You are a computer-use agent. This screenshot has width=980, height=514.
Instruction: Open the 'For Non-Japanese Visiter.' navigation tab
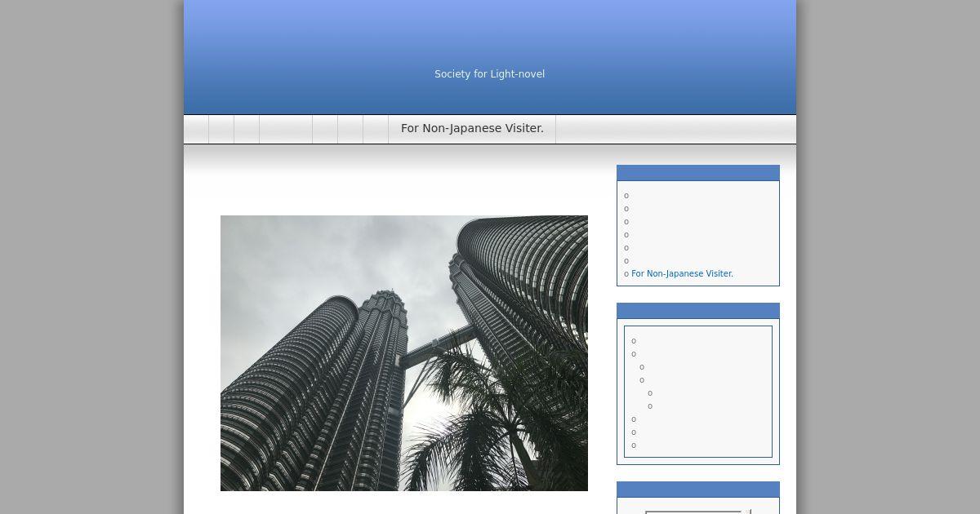[x=472, y=129]
